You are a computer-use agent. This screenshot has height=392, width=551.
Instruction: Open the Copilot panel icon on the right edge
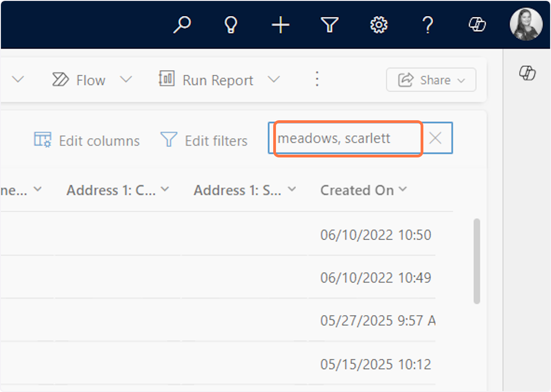click(x=528, y=73)
